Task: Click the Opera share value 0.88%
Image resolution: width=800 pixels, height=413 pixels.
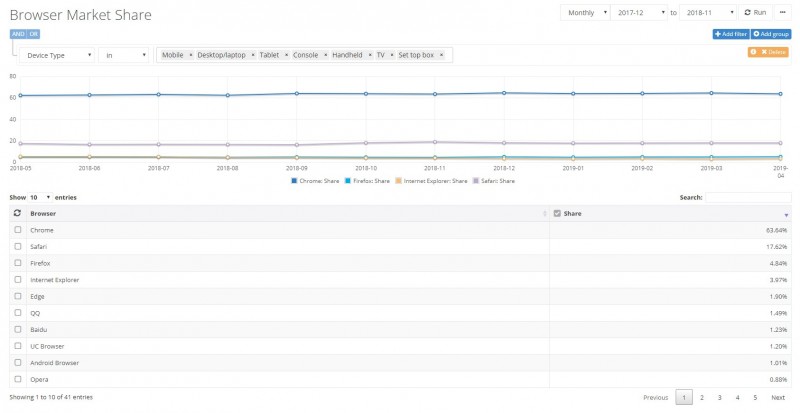Action: tap(778, 379)
